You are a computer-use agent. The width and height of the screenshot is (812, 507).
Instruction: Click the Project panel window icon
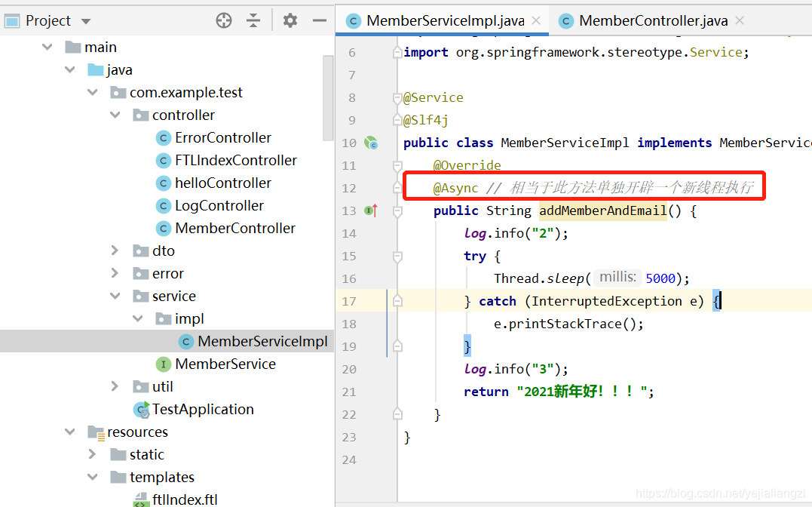12,21
